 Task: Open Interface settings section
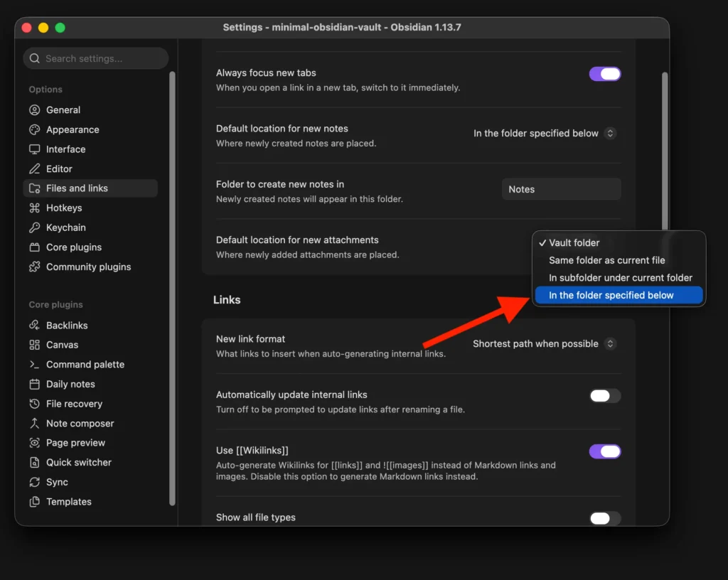(90, 149)
